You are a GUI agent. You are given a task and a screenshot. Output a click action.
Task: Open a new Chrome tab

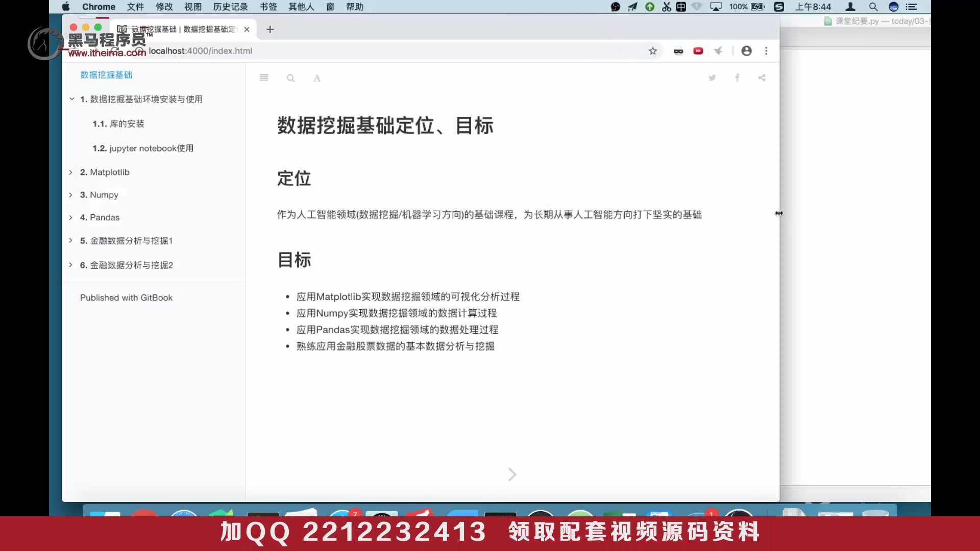coord(270,29)
